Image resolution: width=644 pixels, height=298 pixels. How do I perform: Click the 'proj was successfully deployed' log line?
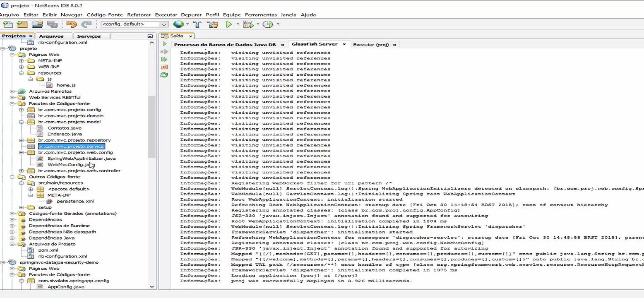322,281
